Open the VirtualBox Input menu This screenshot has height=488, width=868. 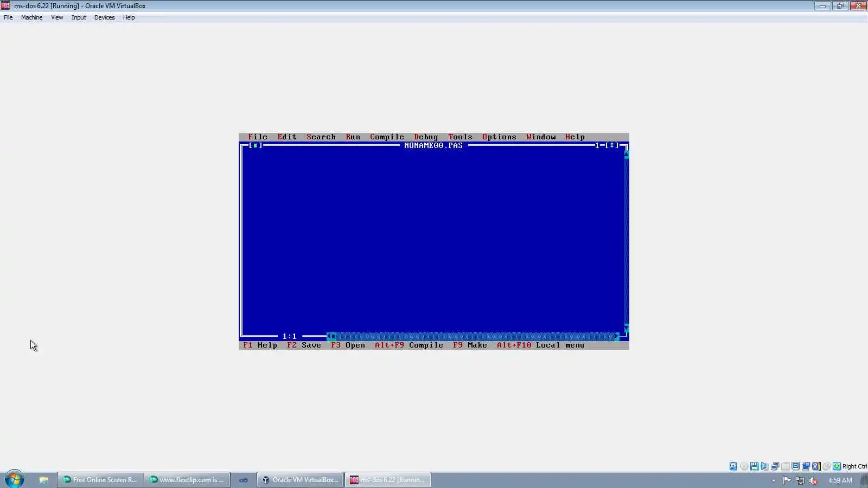79,17
